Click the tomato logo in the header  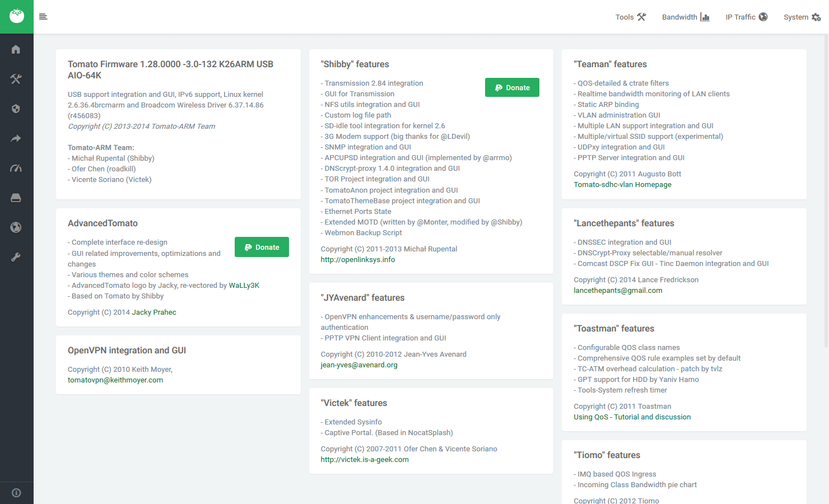pos(17,16)
